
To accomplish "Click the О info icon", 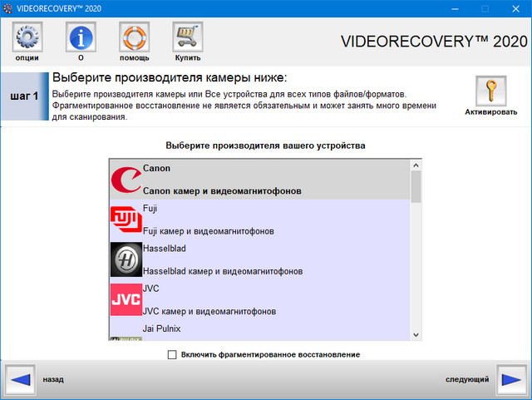I will click(81, 37).
